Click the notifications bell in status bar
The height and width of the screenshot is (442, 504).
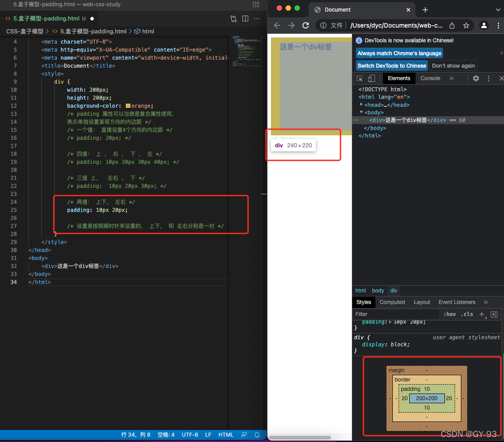point(257,434)
